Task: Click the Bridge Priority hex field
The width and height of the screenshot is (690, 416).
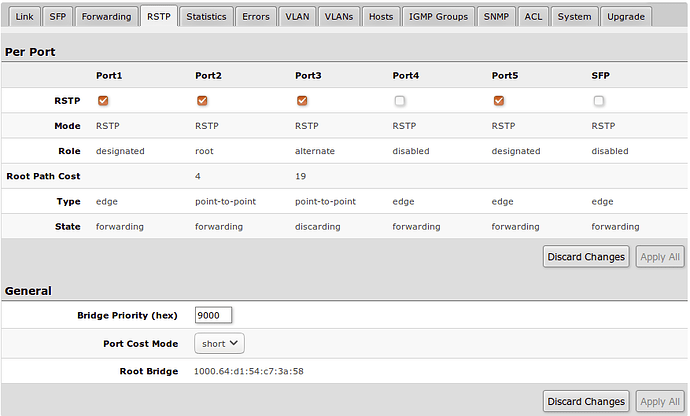Action: coord(213,315)
